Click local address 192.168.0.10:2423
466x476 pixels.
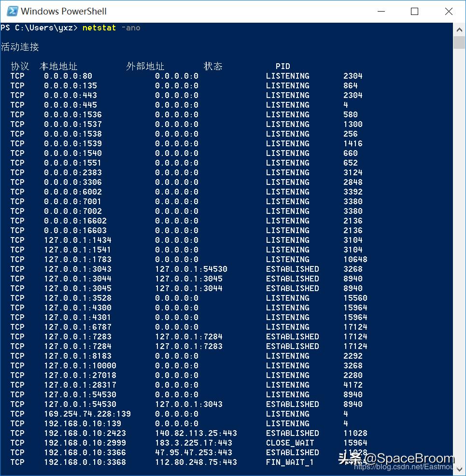85,433
